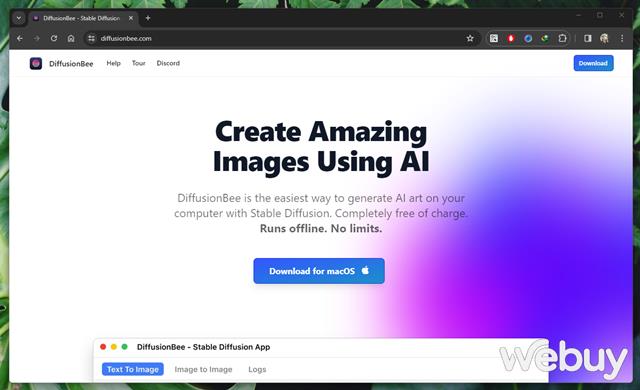Open the Help link in the site navigation
Screen dimensions: 640x390
(113, 63)
